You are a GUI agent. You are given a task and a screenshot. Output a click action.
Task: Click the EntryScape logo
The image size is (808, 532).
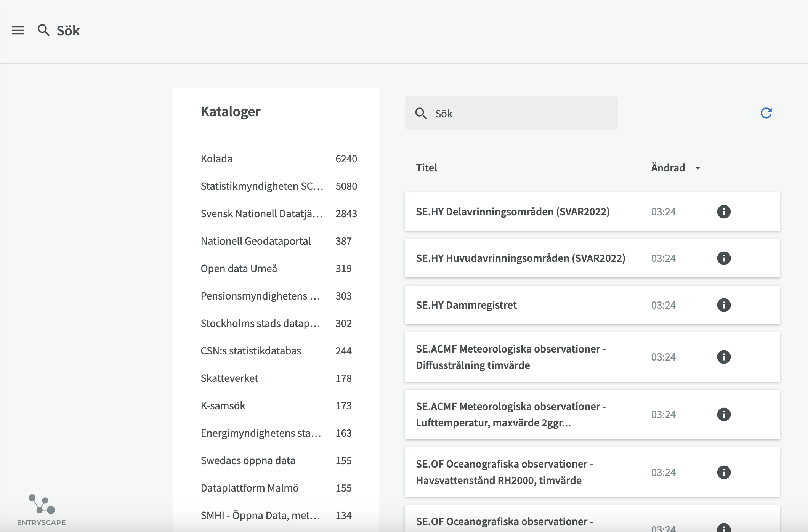click(x=42, y=510)
